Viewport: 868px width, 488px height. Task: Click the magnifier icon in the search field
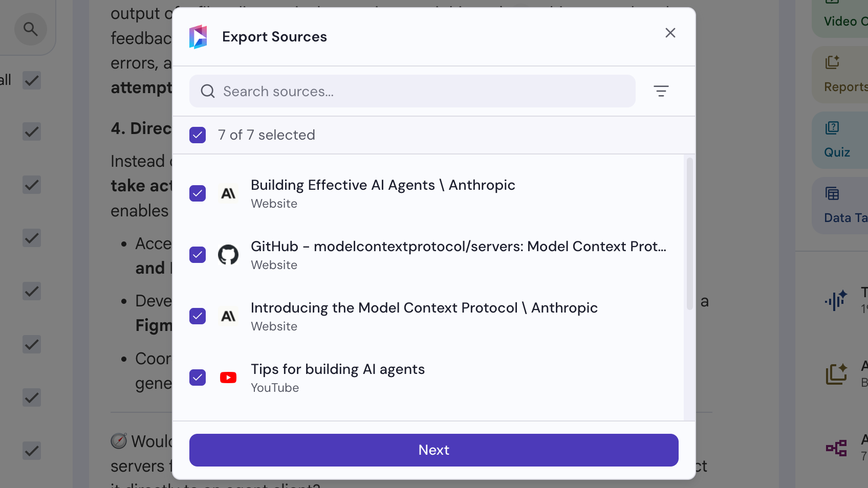click(207, 92)
